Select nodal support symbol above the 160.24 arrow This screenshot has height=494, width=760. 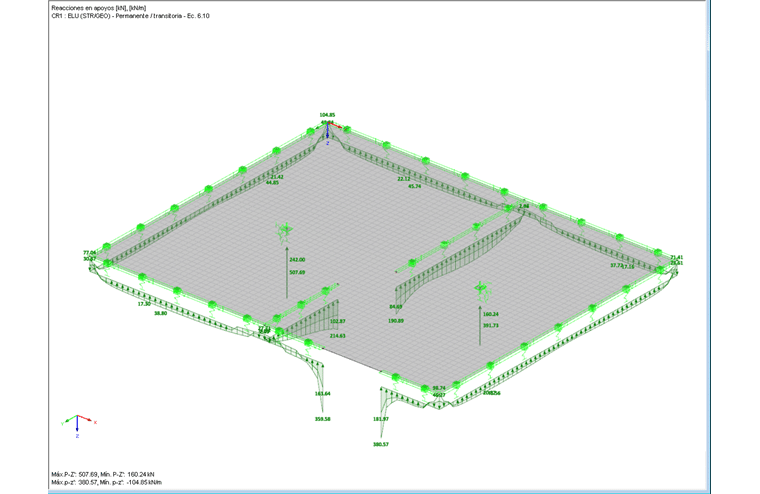point(481,290)
